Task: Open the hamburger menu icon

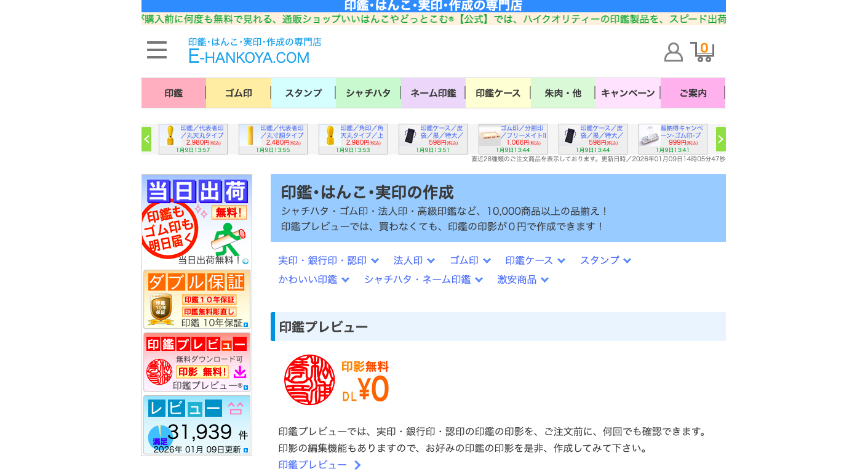Action: (x=157, y=50)
